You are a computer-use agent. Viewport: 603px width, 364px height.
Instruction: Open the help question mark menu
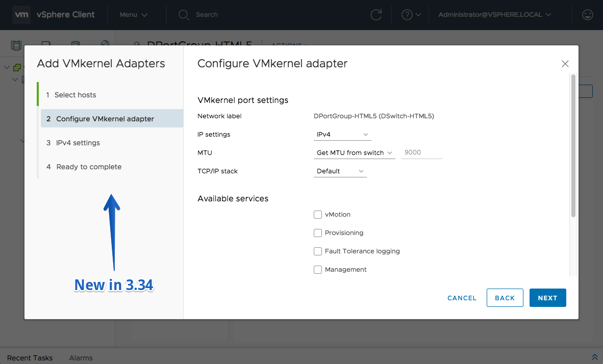tap(411, 15)
